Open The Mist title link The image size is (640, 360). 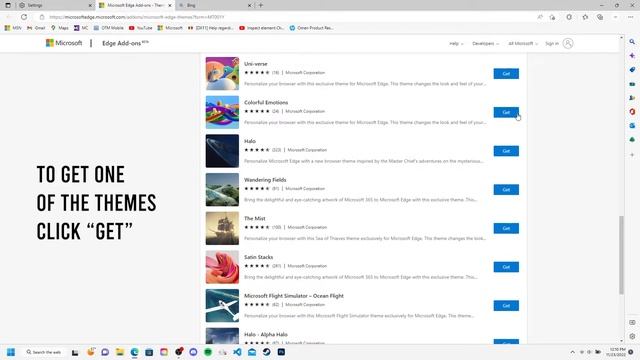[x=255, y=218]
